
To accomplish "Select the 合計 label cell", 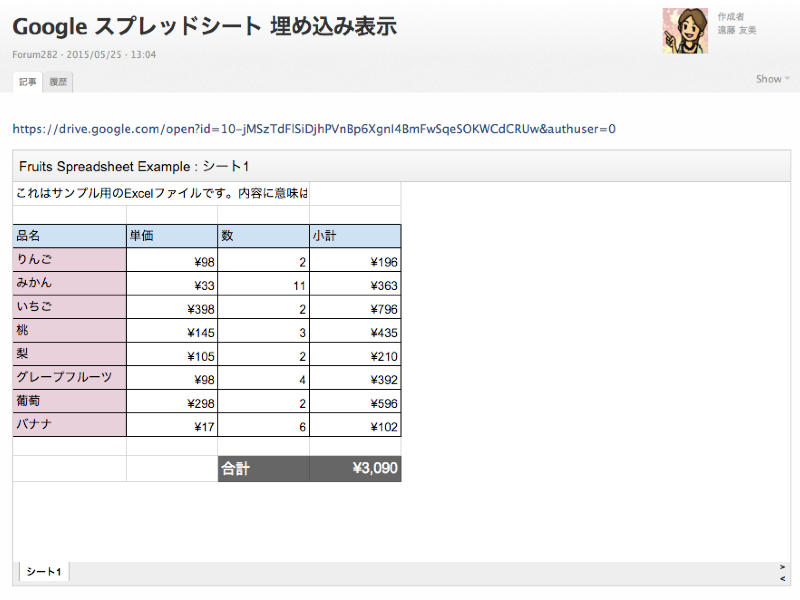I will (x=263, y=468).
